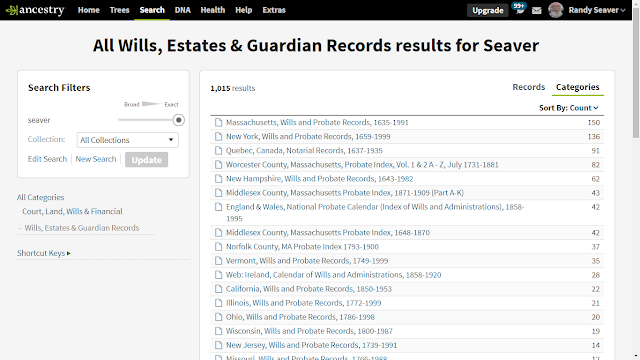The image size is (640, 360).
Task: Click the document icon beside Web: Ireland Calendar
Action: click(219, 275)
